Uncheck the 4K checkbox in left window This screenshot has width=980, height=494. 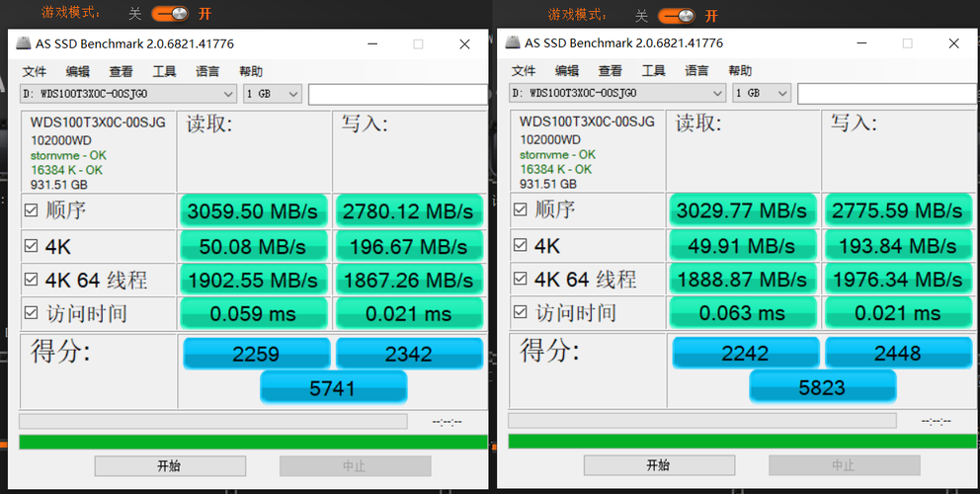point(31,246)
